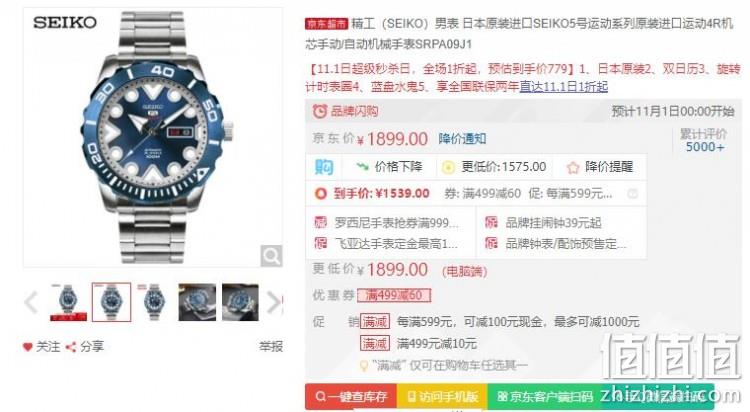Click the heart 关注 follow icon

pyautogui.click(x=28, y=347)
